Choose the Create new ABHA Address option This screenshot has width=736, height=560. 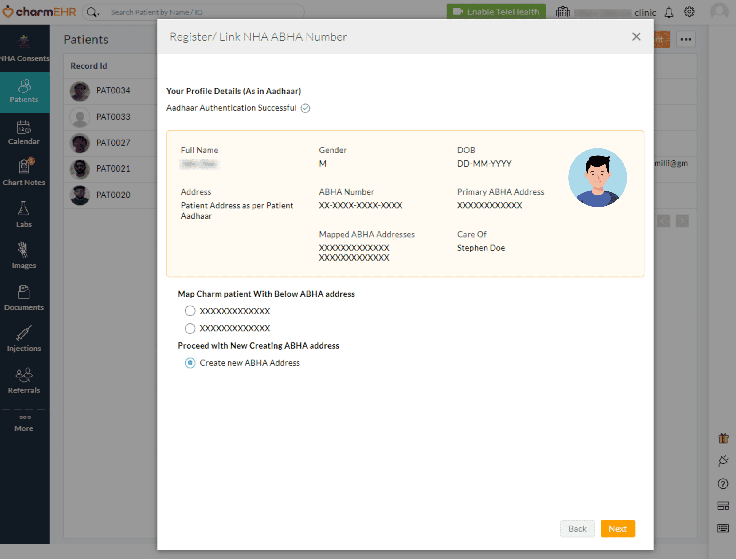pos(190,363)
